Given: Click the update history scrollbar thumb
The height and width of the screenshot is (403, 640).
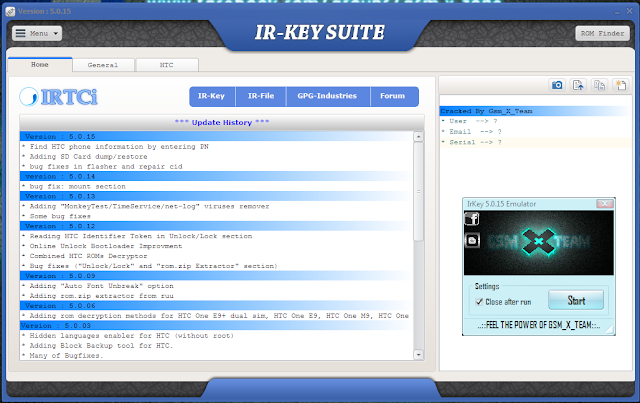Looking at the screenshot, I should click(418, 191).
